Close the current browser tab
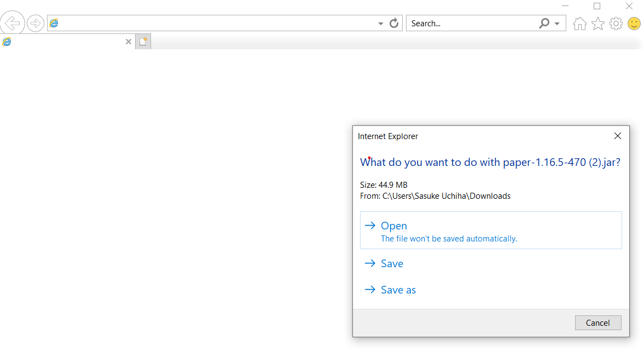 click(x=129, y=42)
